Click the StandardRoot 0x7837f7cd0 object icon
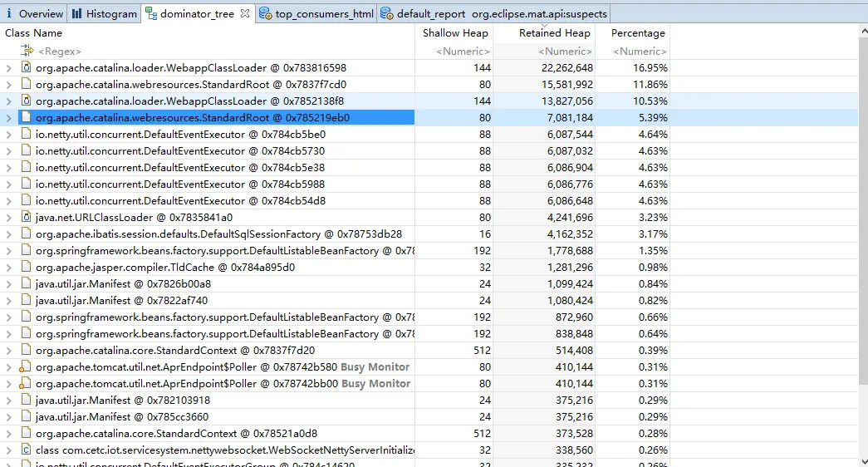The height and width of the screenshot is (467, 868). [26, 84]
